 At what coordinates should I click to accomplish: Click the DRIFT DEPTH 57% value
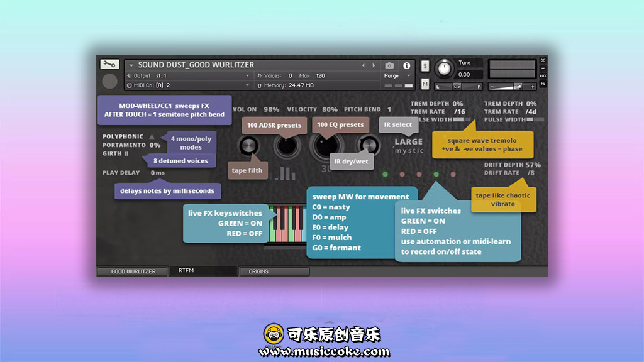click(x=533, y=165)
